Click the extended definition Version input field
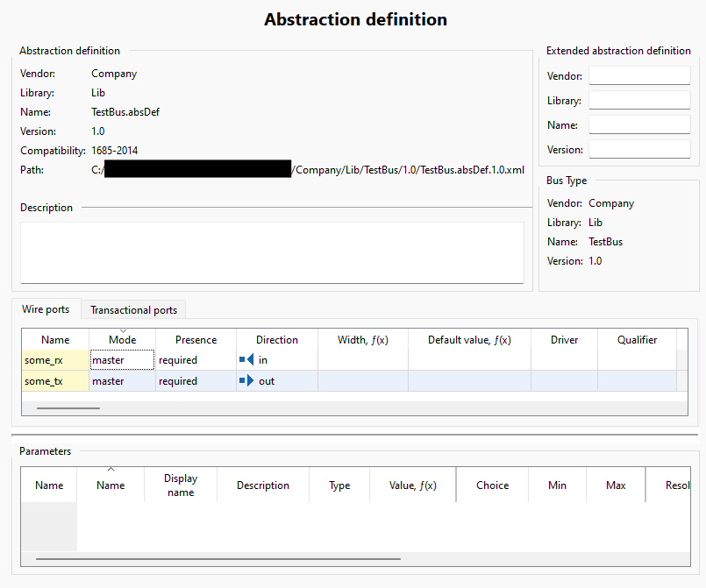The width and height of the screenshot is (706, 588). click(639, 149)
